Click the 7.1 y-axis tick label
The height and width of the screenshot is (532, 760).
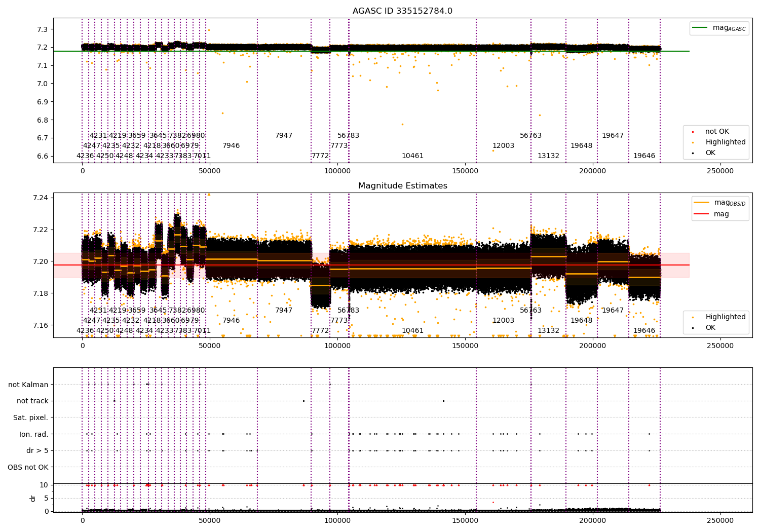(43, 66)
